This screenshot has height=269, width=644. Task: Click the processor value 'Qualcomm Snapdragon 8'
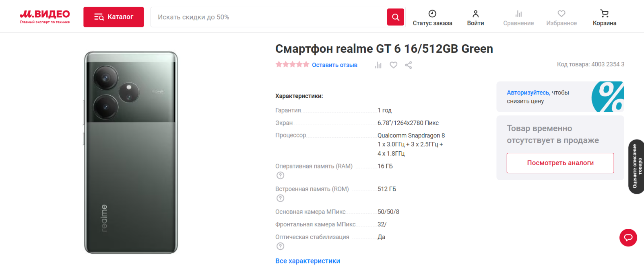click(411, 136)
